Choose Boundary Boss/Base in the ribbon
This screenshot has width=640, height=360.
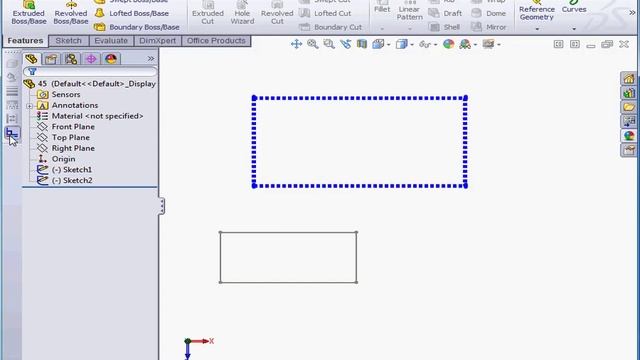[137, 27]
